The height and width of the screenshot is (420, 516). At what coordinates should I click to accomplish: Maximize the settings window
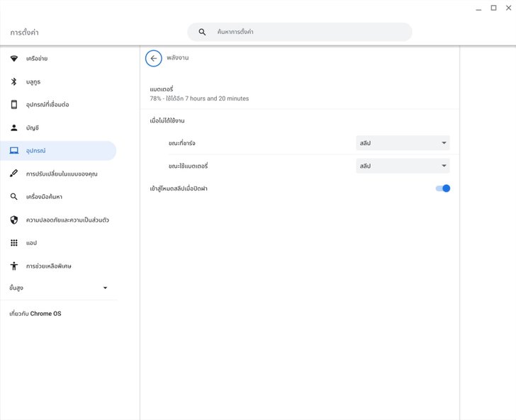tap(493, 8)
